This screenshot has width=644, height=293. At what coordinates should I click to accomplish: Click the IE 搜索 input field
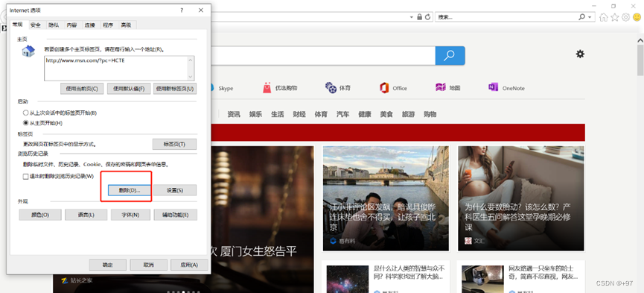pyautogui.click(x=506, y=17)
